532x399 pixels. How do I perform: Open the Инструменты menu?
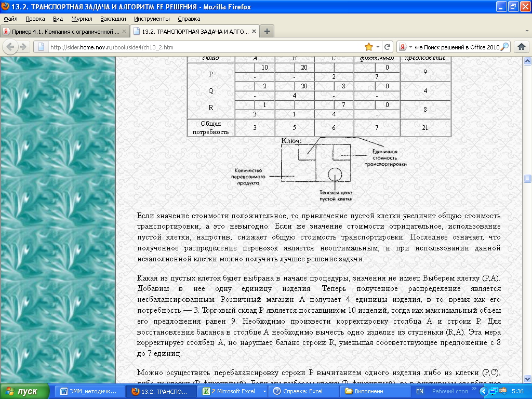click(152, 19)
